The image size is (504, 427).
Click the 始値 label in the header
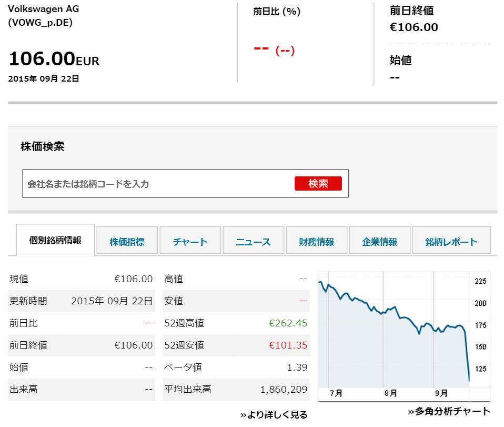point(401,60)
